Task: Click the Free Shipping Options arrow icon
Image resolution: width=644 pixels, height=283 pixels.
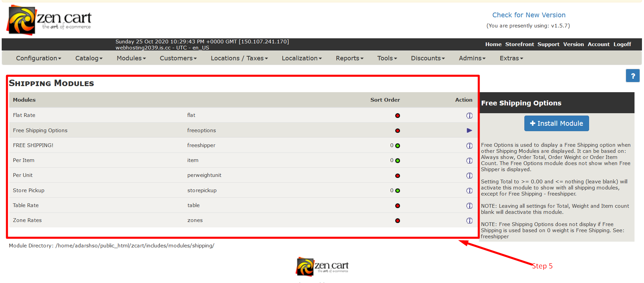Action: pyautogui.click(x=469, y=130)
